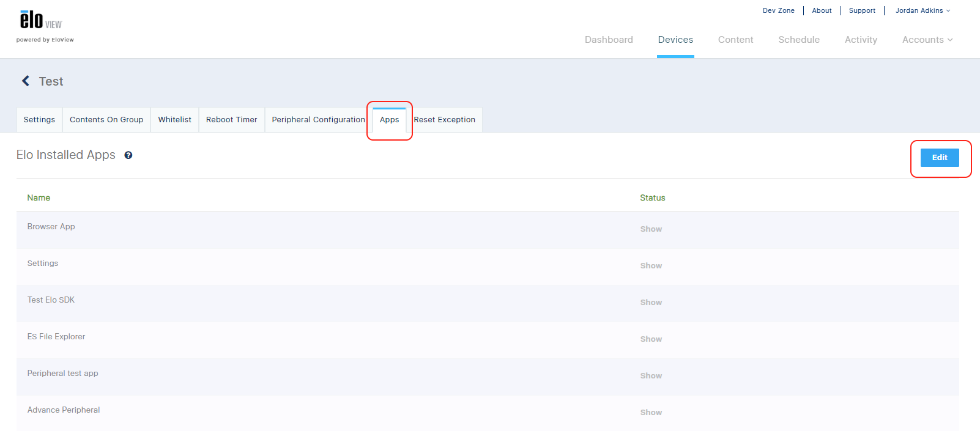Click Show status for Test Elo SDK
The width and height of the screenshot is (980, 431).
[651, 303]
